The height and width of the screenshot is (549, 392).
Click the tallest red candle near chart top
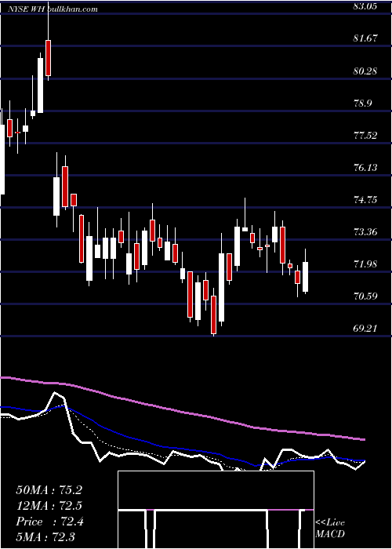(x=48, y=58)
